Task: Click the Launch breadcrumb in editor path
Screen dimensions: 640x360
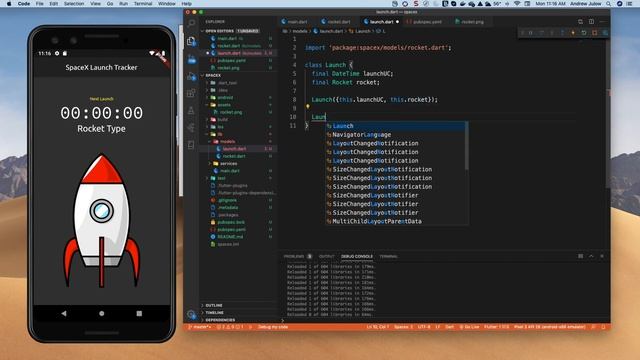Action: (359, 31)
